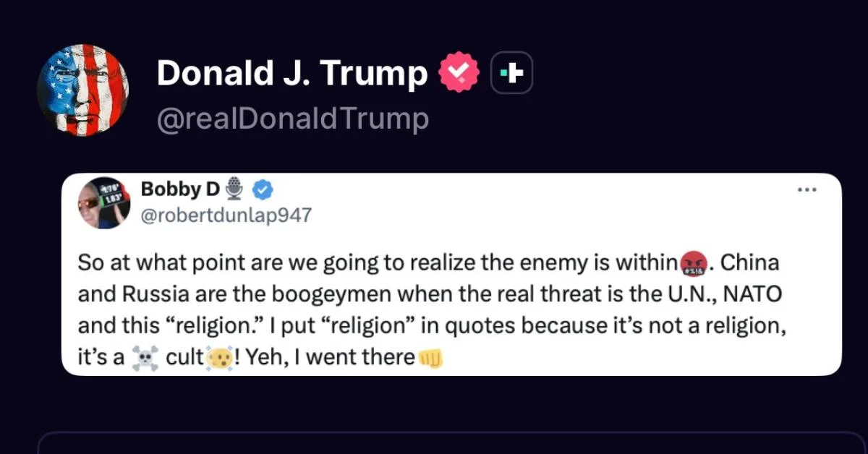Click Bobby D's blue verified checkmark
Viewport: 868px width, 454px height.
point(263,190)
